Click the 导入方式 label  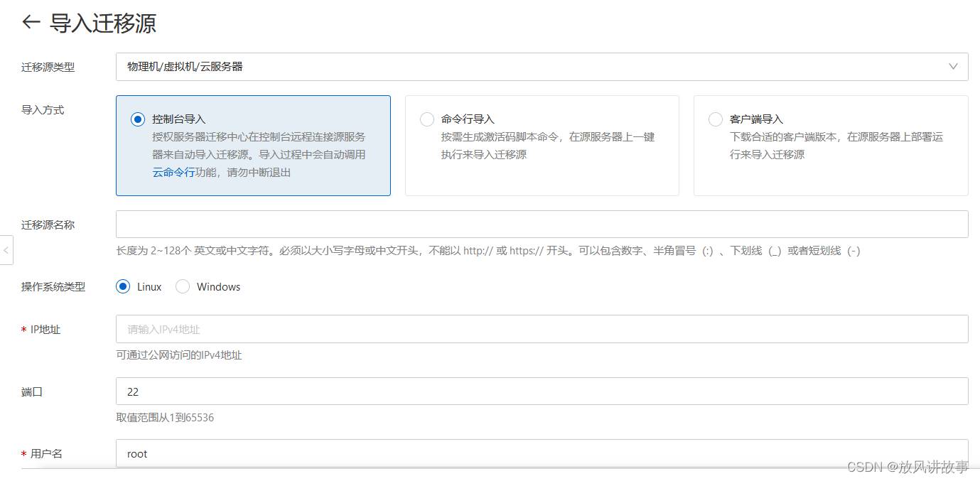[43, 110]
